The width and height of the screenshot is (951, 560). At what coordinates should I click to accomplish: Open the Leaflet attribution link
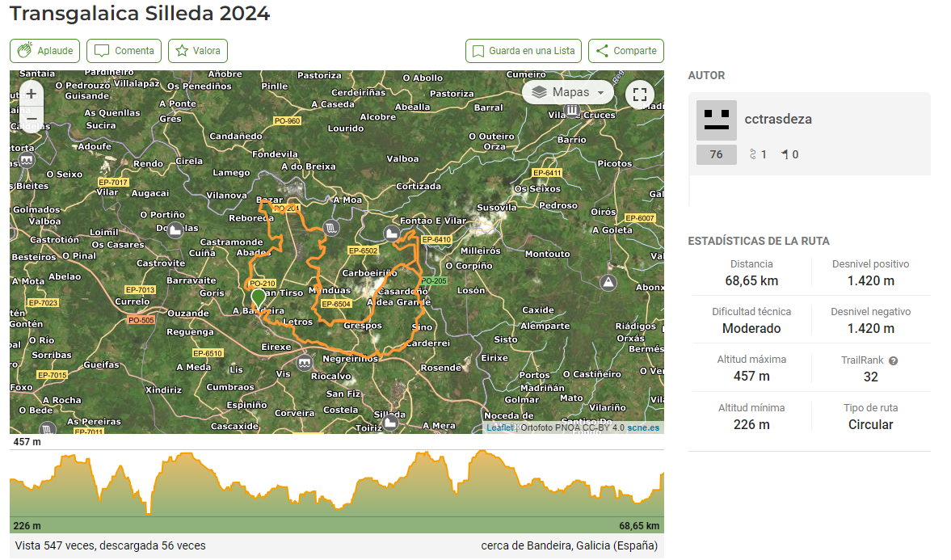click(499, 427)
